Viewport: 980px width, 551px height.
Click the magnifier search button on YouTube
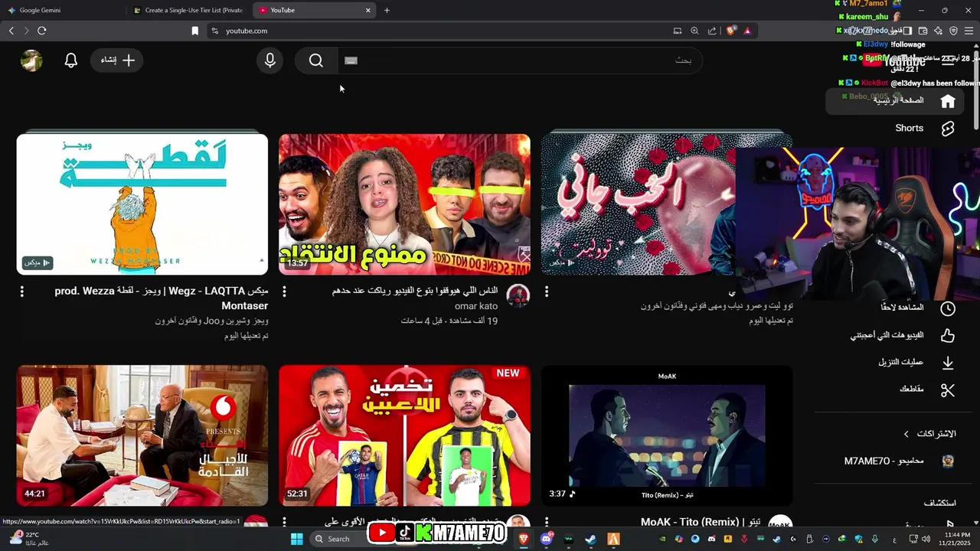[x=316, y=60]
